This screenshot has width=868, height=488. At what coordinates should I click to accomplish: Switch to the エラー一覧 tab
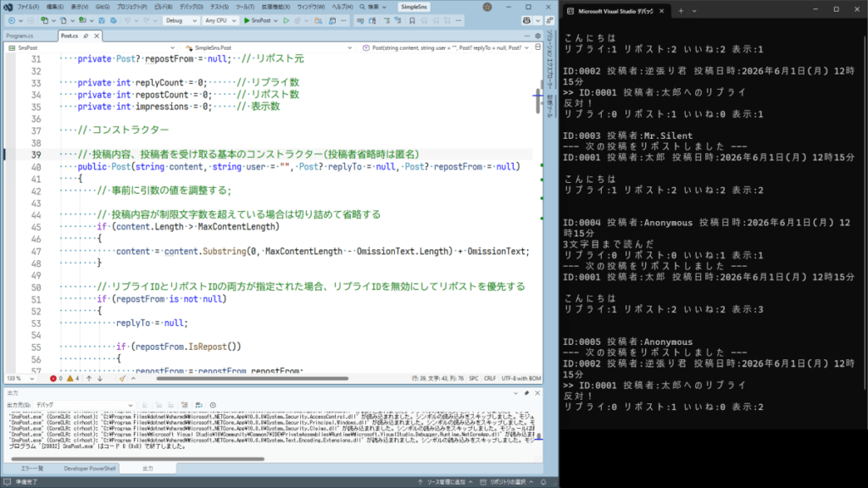click(32, 469)
